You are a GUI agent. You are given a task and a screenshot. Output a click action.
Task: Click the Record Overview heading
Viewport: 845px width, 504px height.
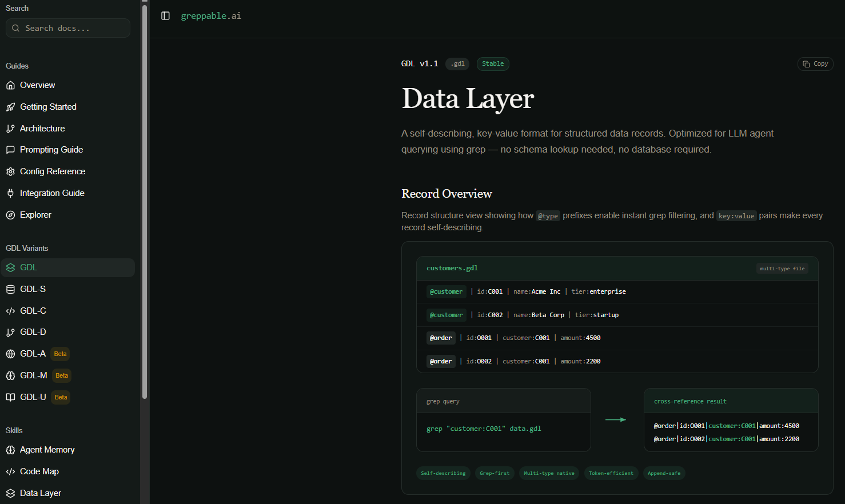[x=447, y=194]
